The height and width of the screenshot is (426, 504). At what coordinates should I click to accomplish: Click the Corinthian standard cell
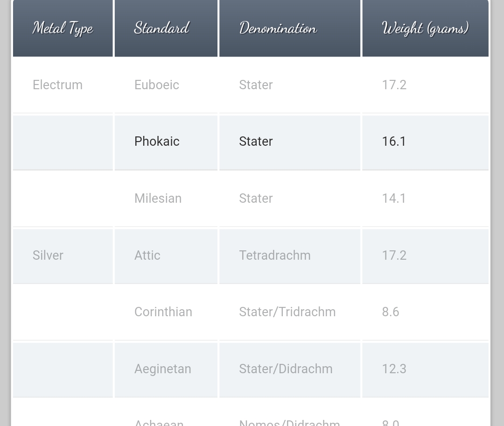click(x=166, y=312)
